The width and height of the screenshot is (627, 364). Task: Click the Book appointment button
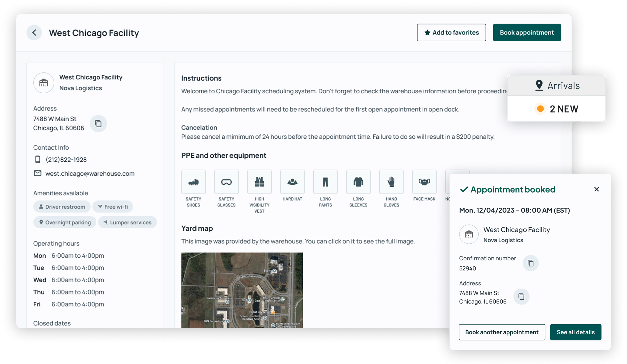pos(527,32)
